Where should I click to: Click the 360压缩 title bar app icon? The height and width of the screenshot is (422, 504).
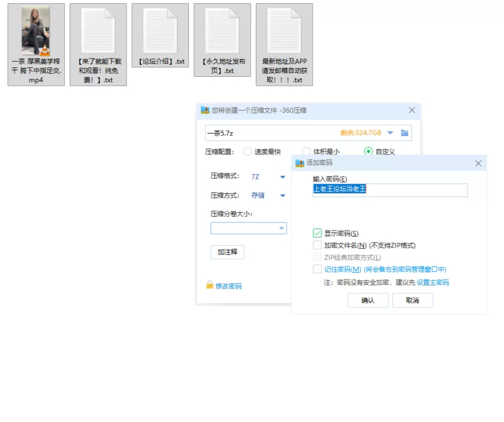click(x=205, y=110)
